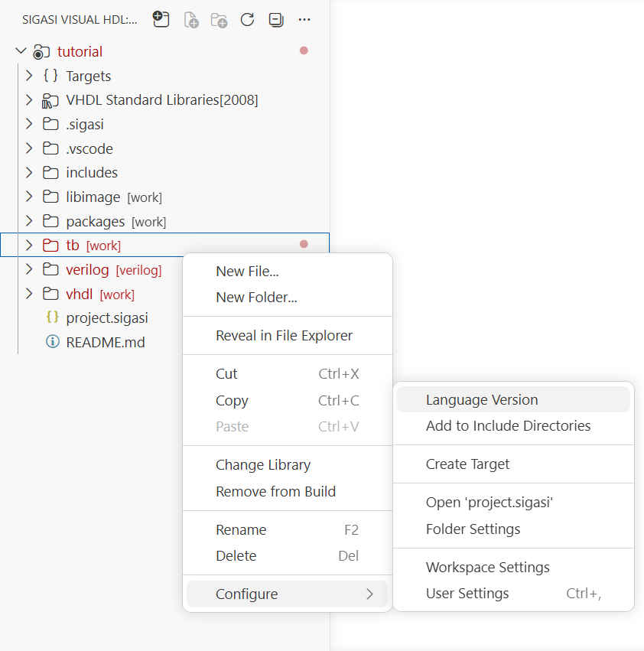Click the 'SIGASI VISUAL HDL:...' panel title
The width and height of the screenshot is (644, 651).
[x=80, y=20]
